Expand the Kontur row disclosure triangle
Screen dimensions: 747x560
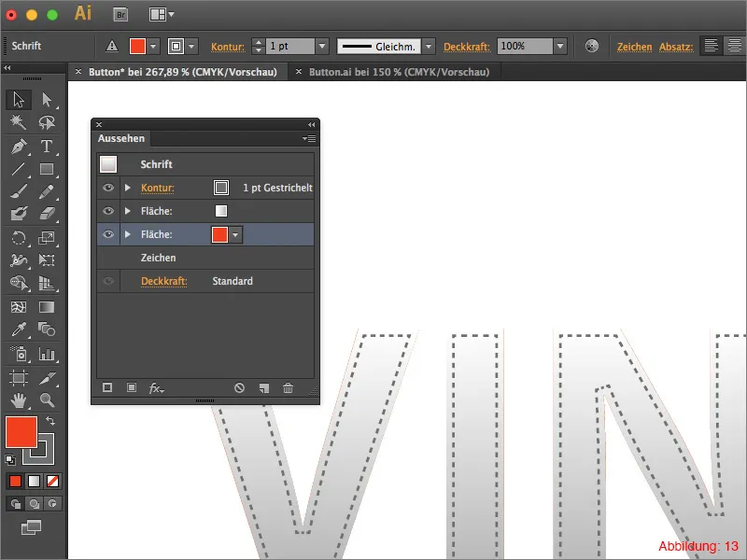(128, 188)
